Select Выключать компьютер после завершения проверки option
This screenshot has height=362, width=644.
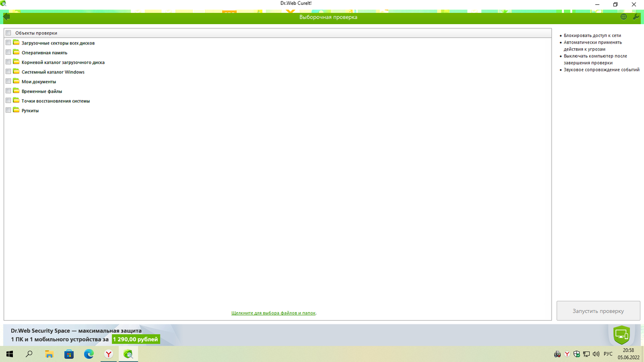click(x=595, y=60)
